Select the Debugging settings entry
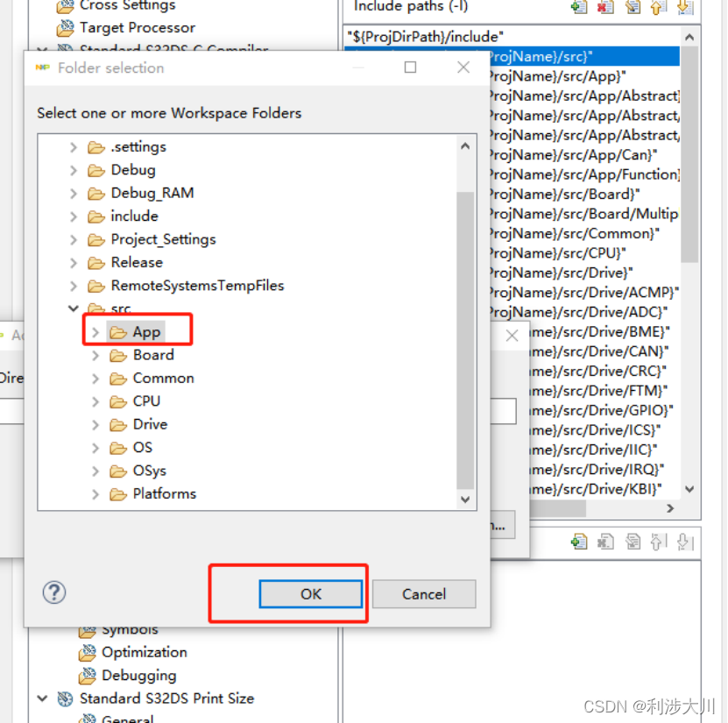 click(x=139, y=675)
